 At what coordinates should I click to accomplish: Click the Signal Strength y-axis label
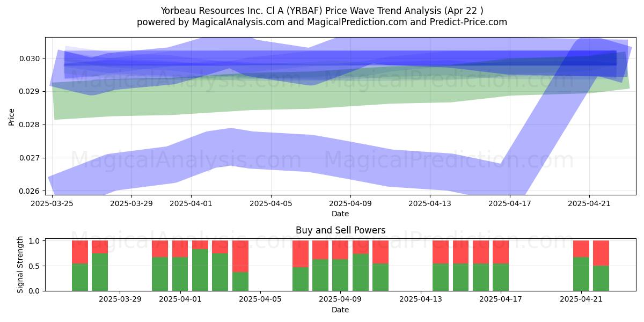20,265
